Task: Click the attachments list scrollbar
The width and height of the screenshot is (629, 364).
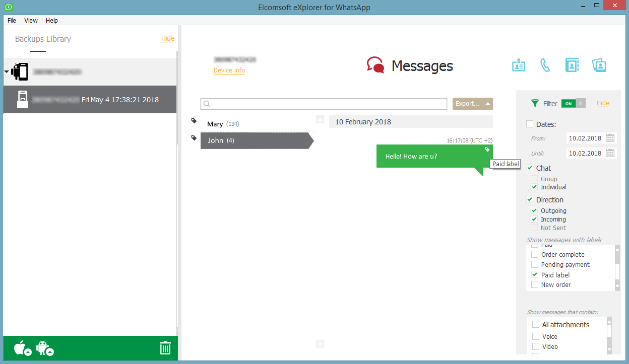Action: click(609, 335)
